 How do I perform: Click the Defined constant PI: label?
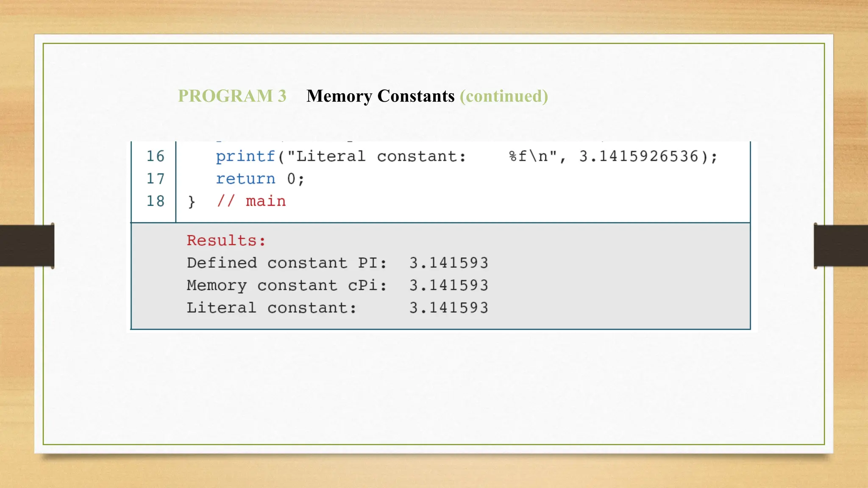[287, 263]
